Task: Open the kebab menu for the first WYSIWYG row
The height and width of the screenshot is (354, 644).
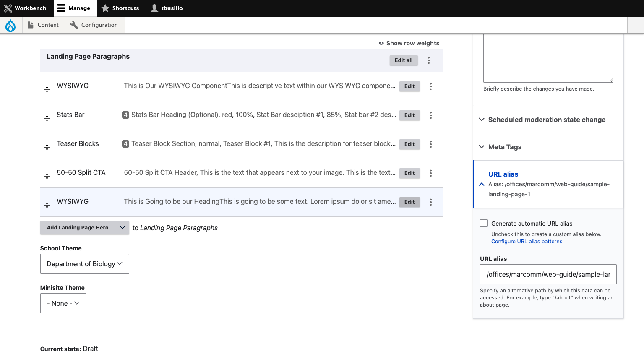Action: pyautogui.click(x=431, y=86)
